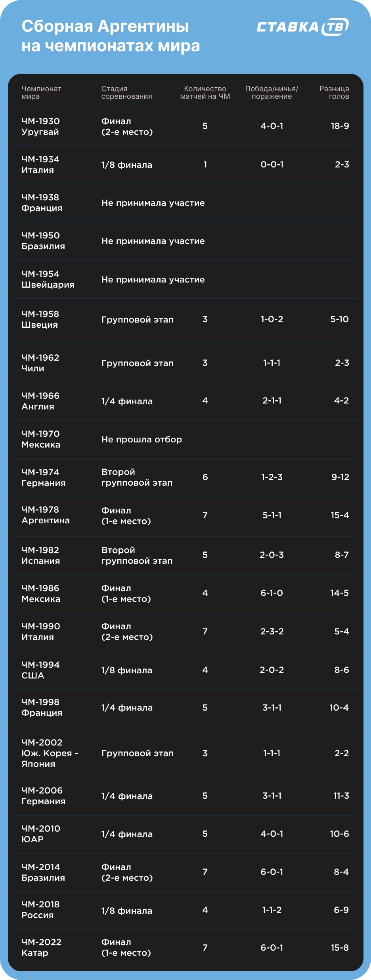Select the ЧМ-2022 Катар row label

pos(41,947)
